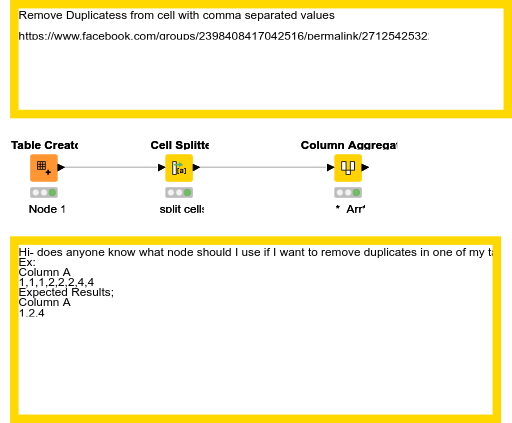Select the Table Creator node icon
This screenshot has width=512, height=423.
(x=44, y=168)
